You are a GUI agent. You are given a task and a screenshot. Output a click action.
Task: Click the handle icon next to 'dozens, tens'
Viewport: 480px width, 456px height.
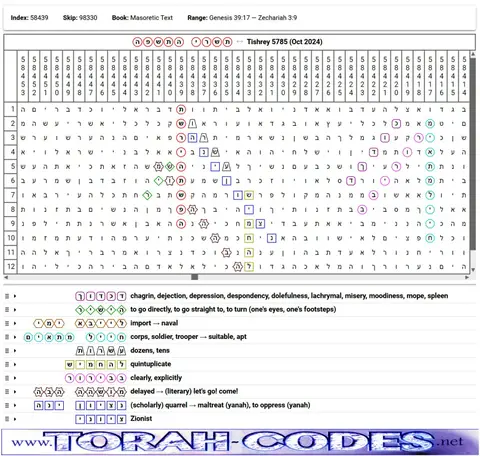(x=7, y=351)
